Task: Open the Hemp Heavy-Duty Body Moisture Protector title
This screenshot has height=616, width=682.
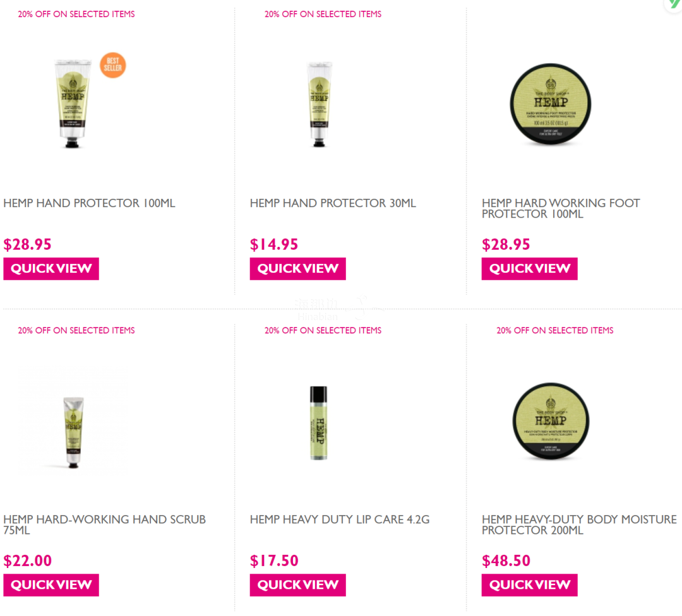Action: point(579,524)
